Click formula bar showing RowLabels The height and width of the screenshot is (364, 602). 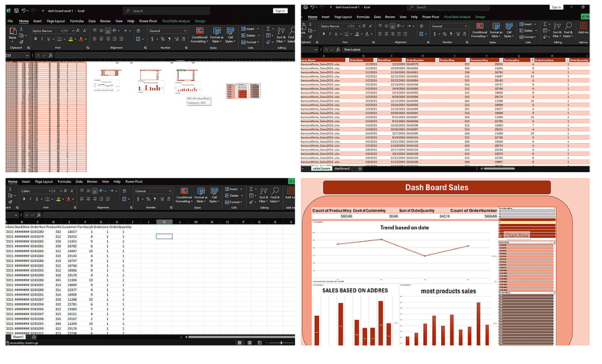pos(465,49)
